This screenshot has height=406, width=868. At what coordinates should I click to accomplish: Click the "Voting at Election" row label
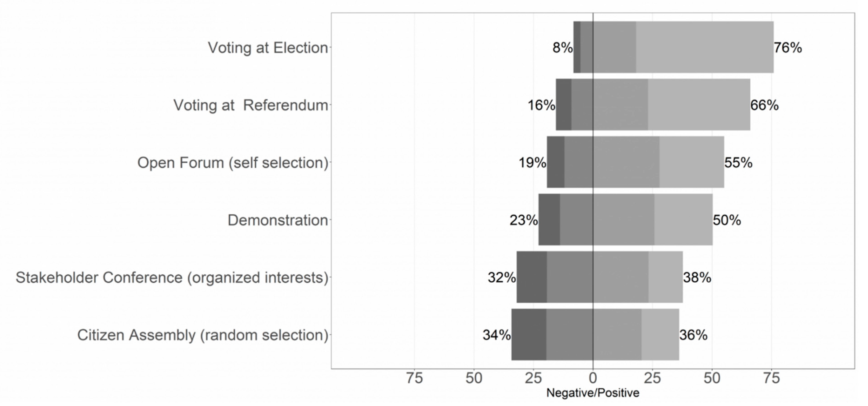[x=268, y=48]
